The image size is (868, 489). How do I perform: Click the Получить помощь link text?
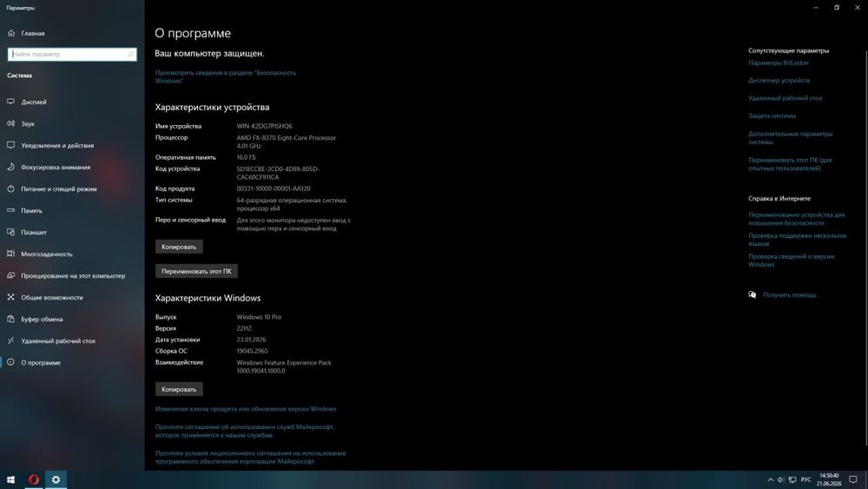point(789,294)
